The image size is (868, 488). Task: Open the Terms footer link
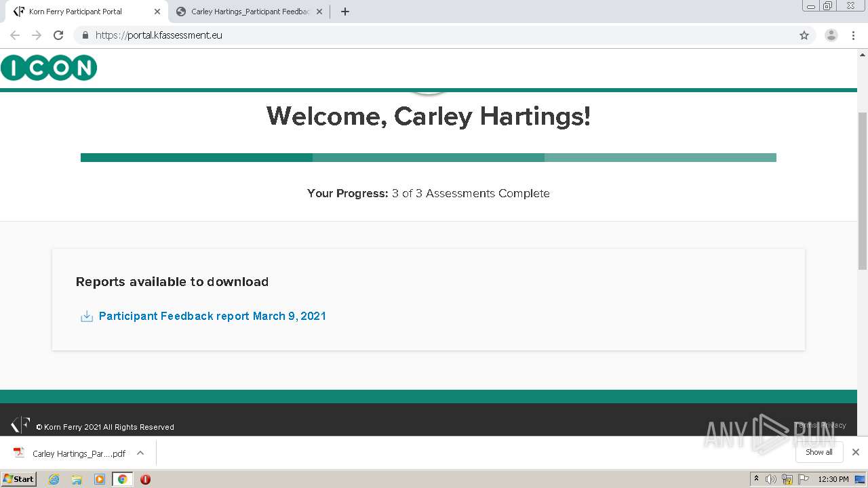[x=806, y=425]
